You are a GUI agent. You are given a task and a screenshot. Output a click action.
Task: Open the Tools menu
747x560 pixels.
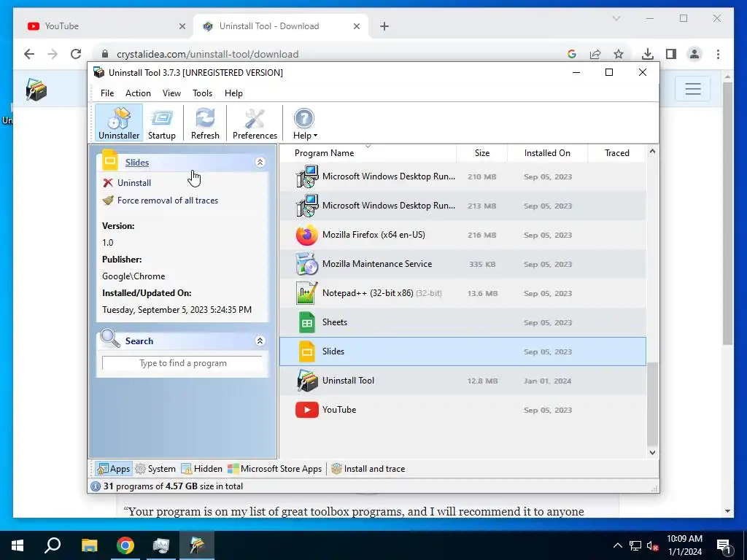(203, 93)
